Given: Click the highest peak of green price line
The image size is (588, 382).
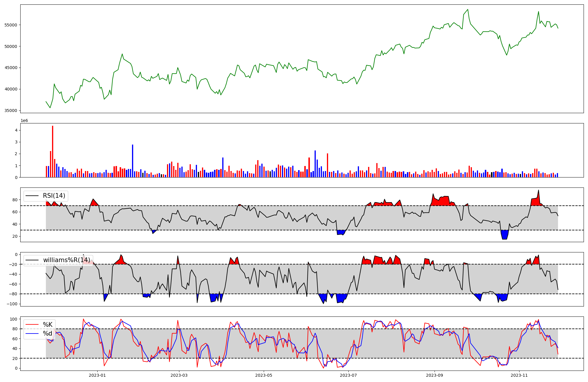Looking at the screenshot, I should pos(468,10).
